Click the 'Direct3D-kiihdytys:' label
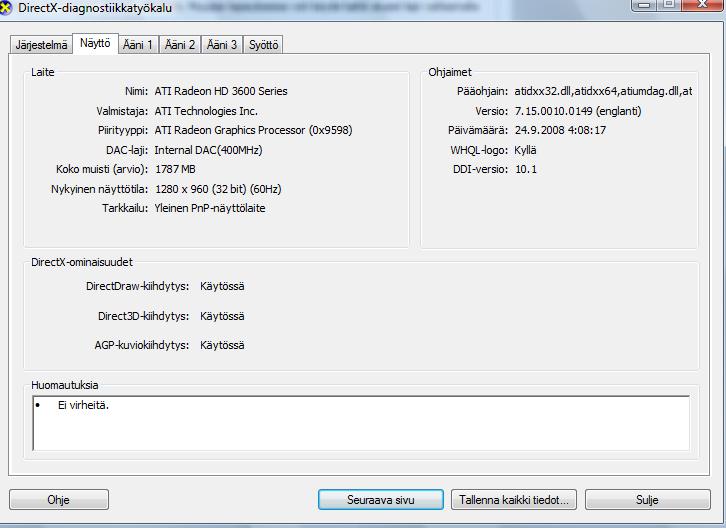Image resolution: width=726 pixels, height=531 pixels. (x=144, y=317)
